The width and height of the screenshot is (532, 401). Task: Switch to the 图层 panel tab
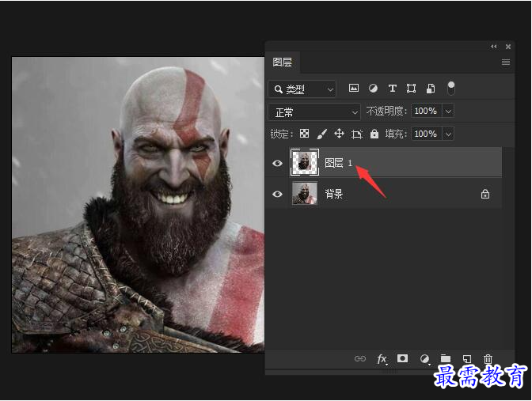point(283,62)
